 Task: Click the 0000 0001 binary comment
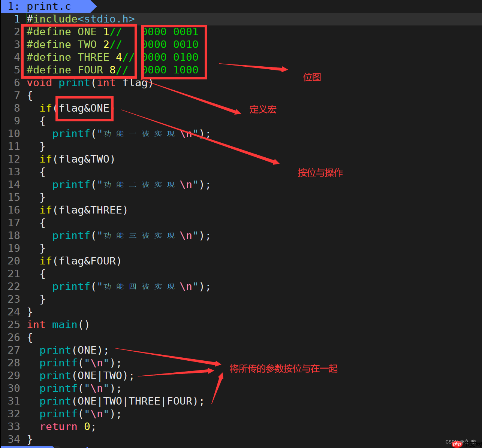(x=171, y=32)
